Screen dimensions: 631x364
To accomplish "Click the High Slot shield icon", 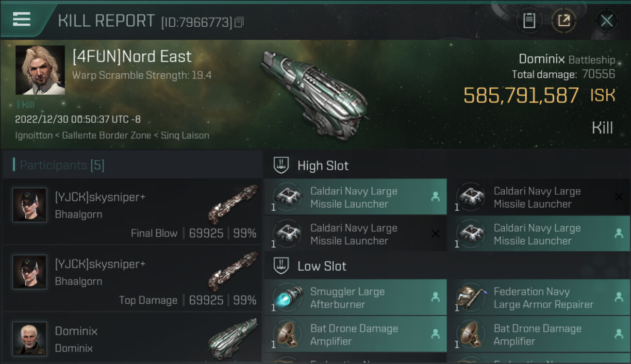I will [282, 165].
